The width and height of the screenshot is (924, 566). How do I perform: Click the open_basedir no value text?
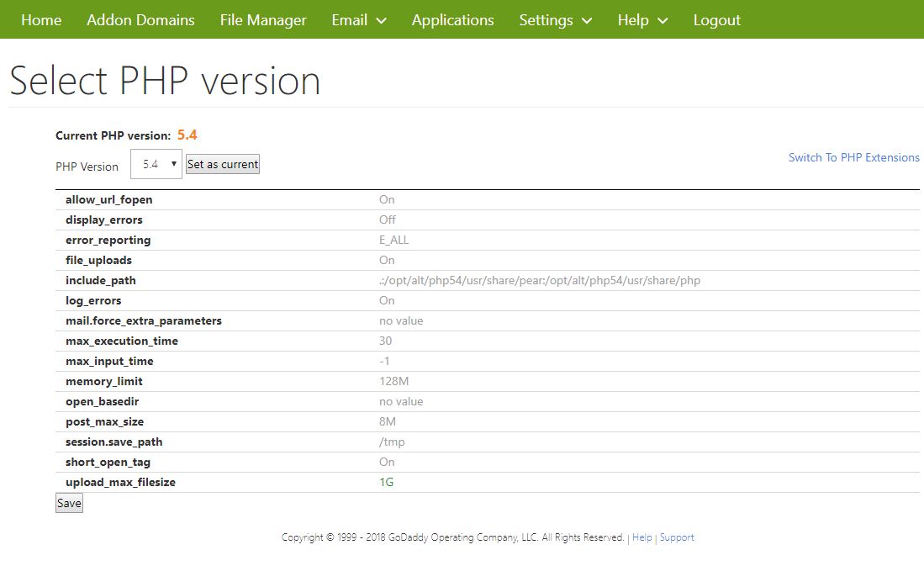(x=401, y=401)
